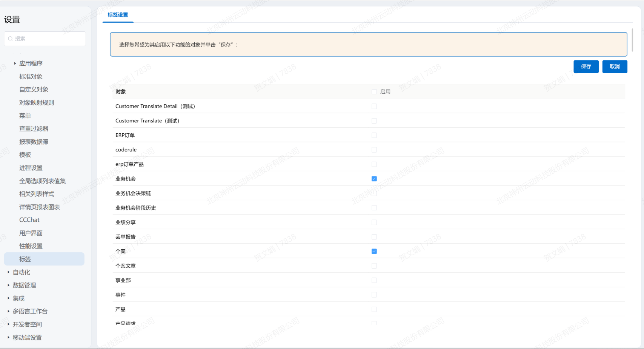Open 标签 in the settings sidebar

click(25, 259)
